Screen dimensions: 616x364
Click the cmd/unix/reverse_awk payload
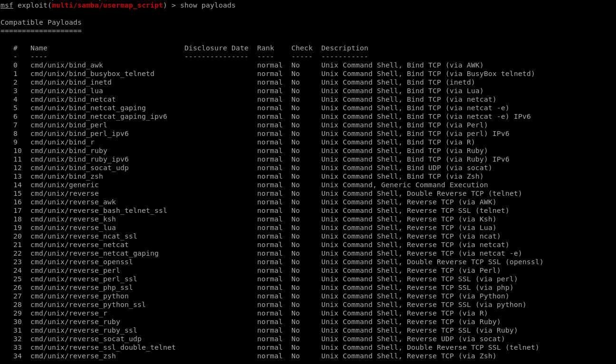click(73, 202)
